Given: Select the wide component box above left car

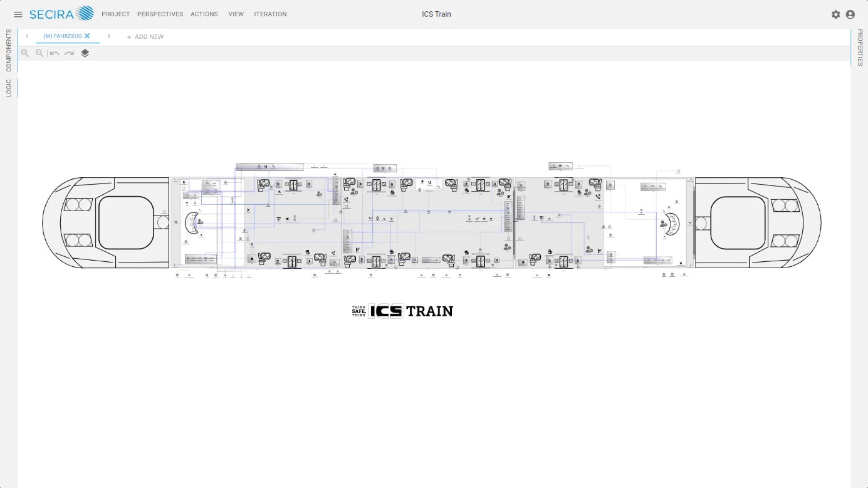Looking at the screenshot, I should 269,167.
